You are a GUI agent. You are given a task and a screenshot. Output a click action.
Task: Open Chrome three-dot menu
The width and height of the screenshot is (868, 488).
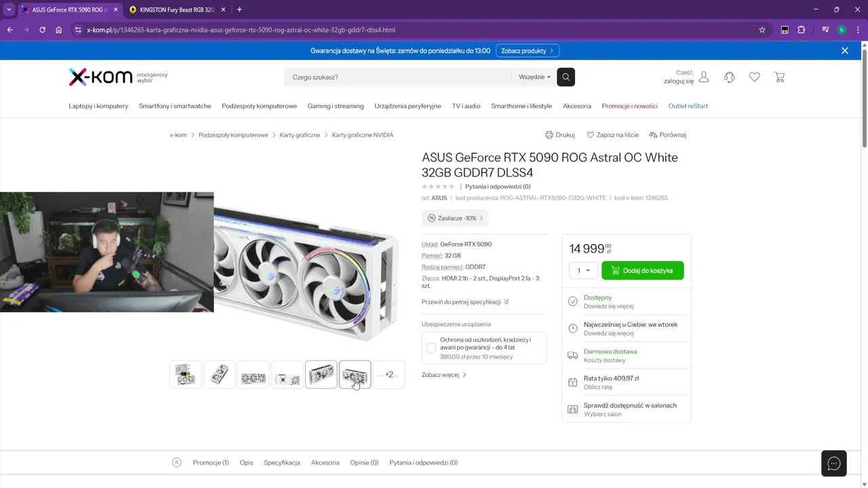[x=858, y=30]
